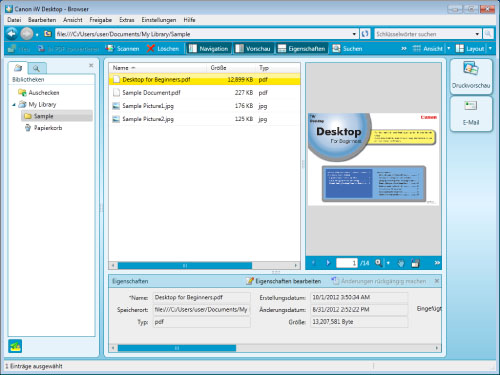Toggle the Vorschau preview pane
The height and width of the screenshot is (375, 500).
[x=253, y=49]
